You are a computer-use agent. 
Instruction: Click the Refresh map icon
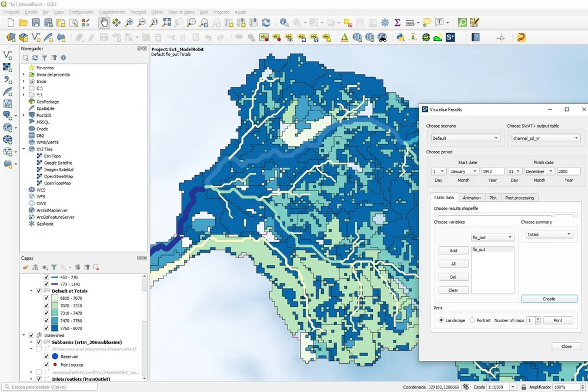click(x=266, y=23)
